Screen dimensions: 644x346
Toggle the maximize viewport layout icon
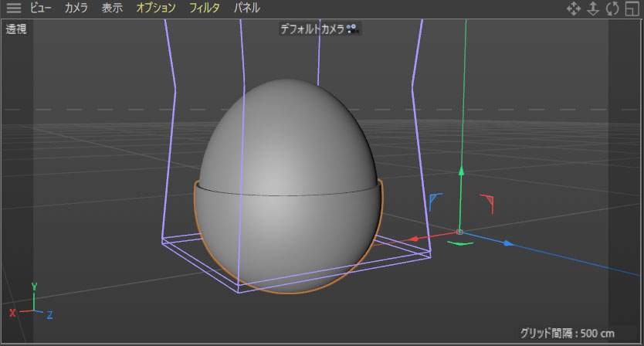pos(632,8)
